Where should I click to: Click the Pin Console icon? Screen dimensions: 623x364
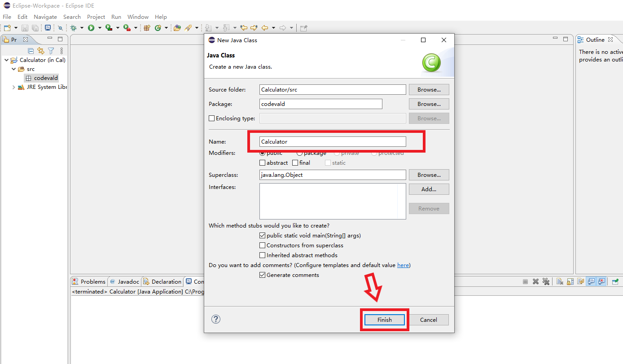click(x=615, y=281)
